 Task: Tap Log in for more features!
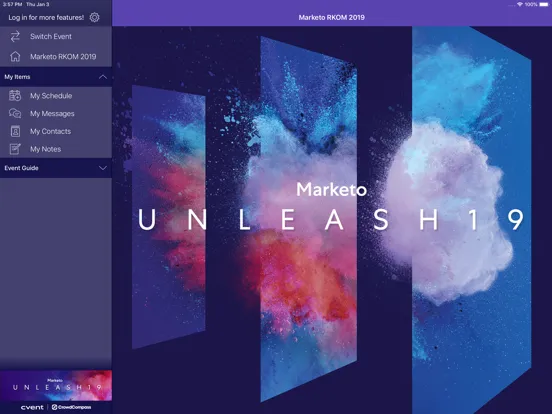(x=46, y=17)
